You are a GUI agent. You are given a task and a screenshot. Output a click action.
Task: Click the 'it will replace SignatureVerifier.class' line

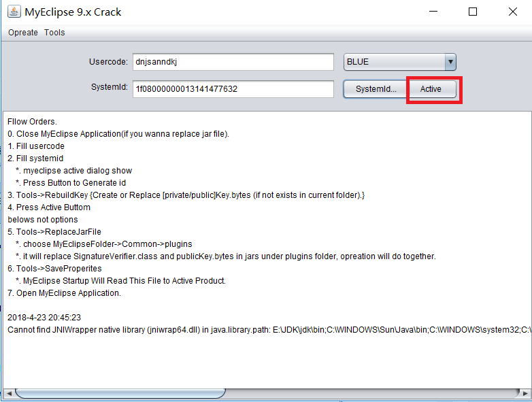pos(226,256)
